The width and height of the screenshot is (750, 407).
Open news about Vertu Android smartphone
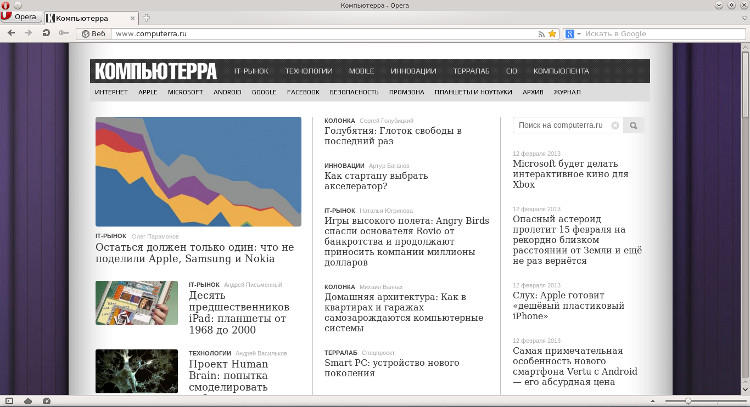tap(575, 366)
